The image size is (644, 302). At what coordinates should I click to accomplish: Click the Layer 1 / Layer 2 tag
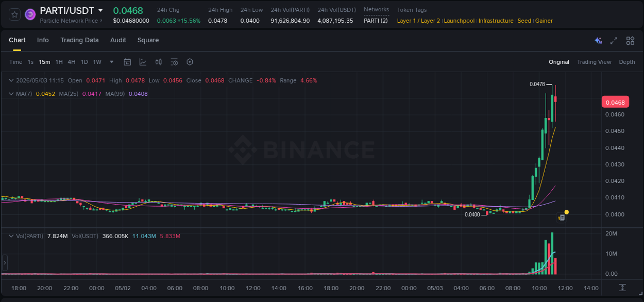coord(418,21)
